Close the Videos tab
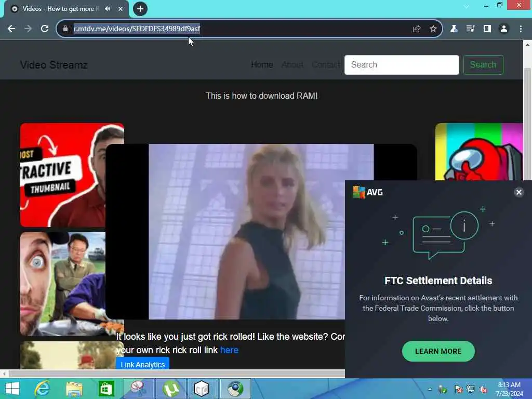This screenshot has height=399, width=532. pos(121,9)
